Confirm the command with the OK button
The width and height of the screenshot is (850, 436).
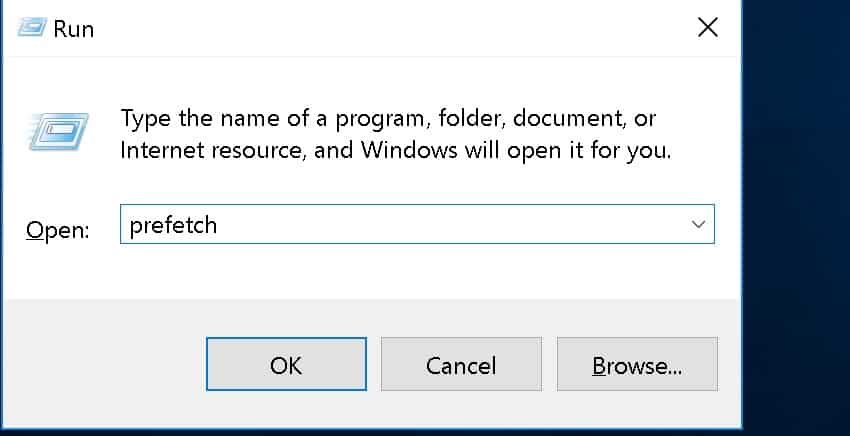pos(286,364)
